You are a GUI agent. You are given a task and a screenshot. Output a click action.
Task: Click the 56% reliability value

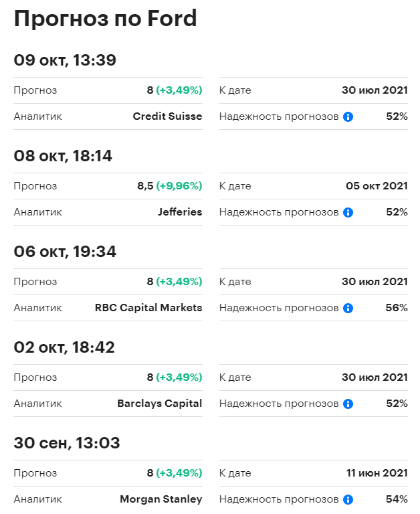pyautogui.click(x=397, y=308)
